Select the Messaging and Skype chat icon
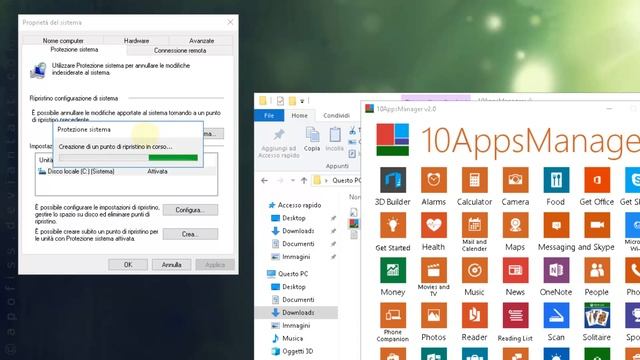Screen dimensions: 640x360 click(x=556, y=225)
